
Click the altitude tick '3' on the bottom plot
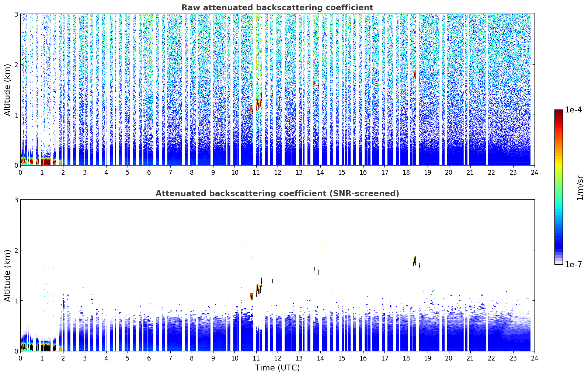tap(16, 200)
